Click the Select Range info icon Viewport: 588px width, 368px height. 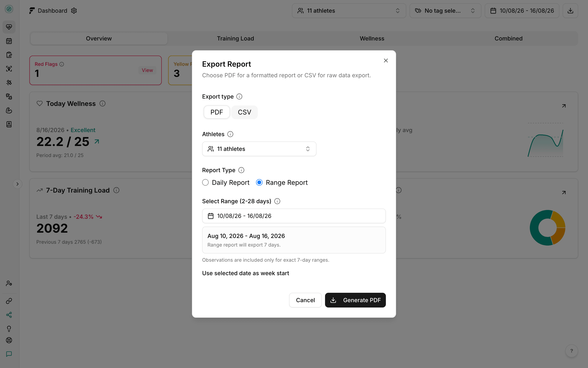277,201
